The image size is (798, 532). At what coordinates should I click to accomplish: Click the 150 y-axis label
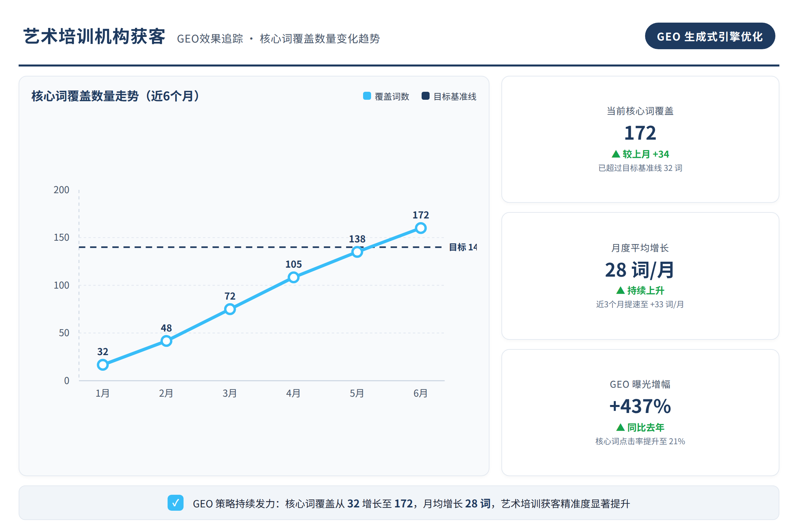pyautogui.click(x=62, y=237)
